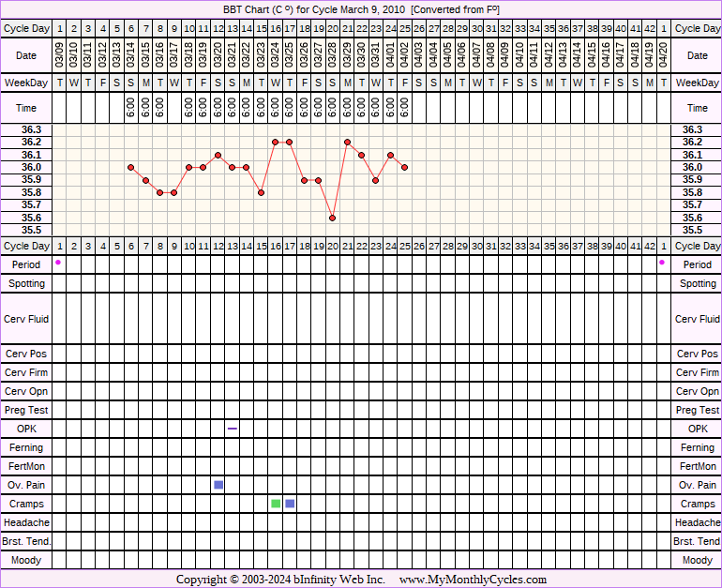This screenshot has width=722, height=588.
Task: Click the temperature point on cycle day 12
Action: click(218, 155)
